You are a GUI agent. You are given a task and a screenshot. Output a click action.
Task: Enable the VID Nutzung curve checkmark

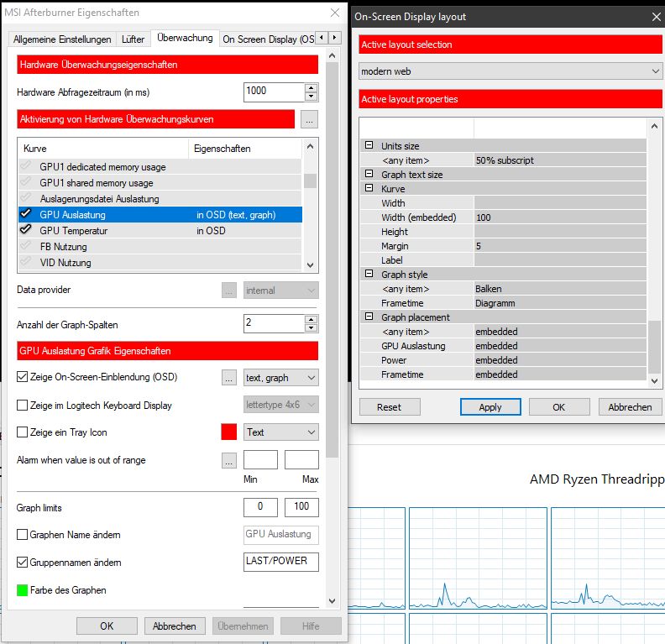coord(26,262)
